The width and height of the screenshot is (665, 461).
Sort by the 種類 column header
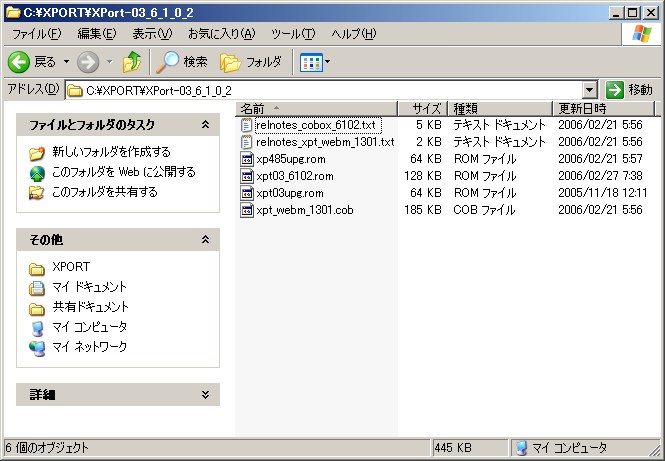[x=500, y=109]
